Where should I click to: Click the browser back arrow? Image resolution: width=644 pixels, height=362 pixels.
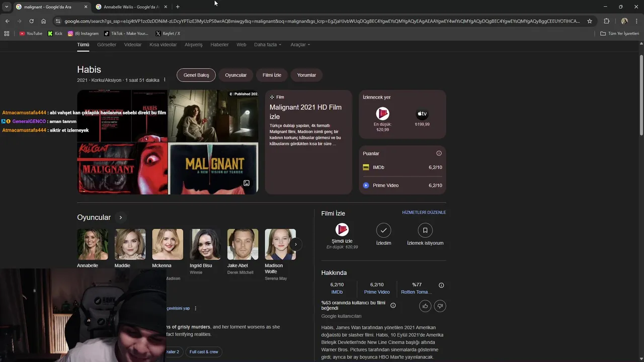pyautogui.click(x=7, y=21)
